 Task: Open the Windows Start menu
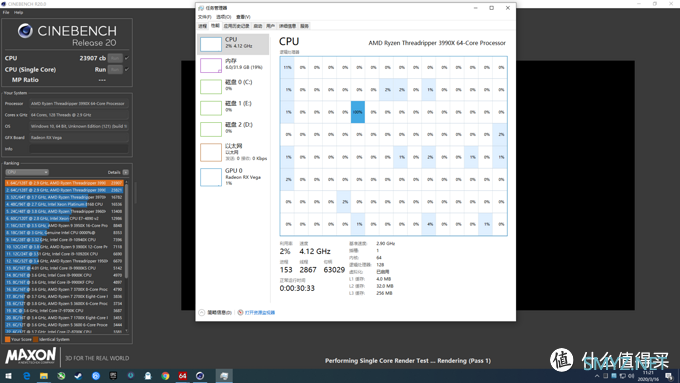coord(8,376)
